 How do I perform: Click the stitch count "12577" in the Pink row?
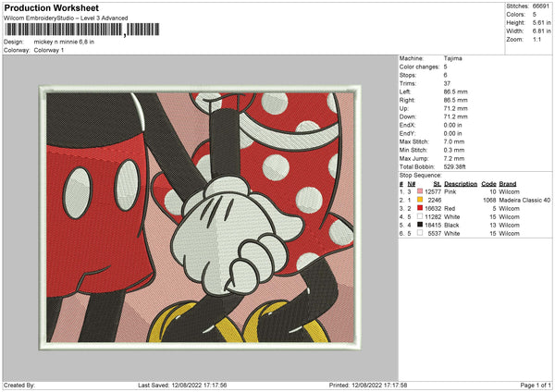pos(433,191)
